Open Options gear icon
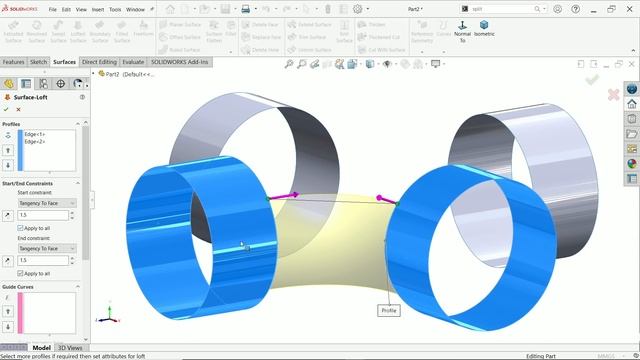The image size is (640, 360). tap(358, 9)
